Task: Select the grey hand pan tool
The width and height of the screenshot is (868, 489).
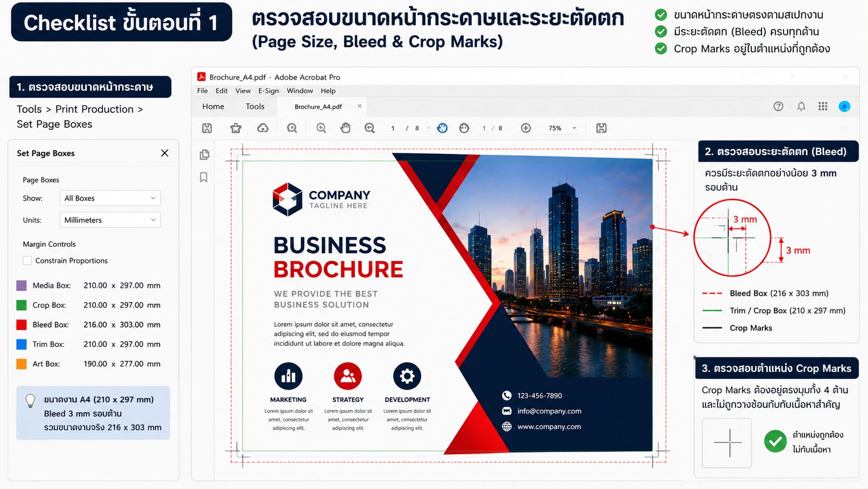Action: pos(345,128)
